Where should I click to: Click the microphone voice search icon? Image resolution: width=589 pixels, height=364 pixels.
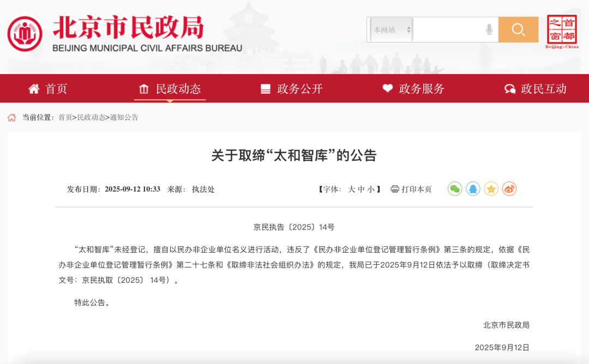point(489,29)
